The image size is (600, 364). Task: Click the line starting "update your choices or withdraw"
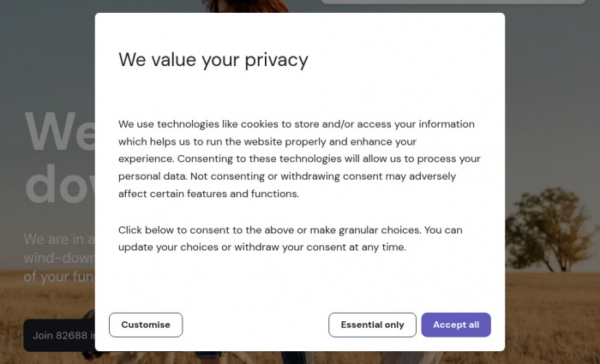pos(261,248)
